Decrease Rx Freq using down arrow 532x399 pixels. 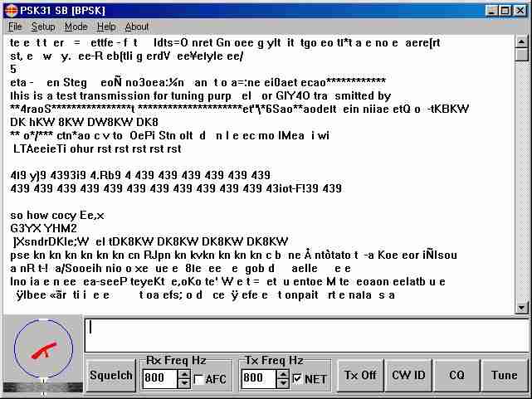point(184,384)
